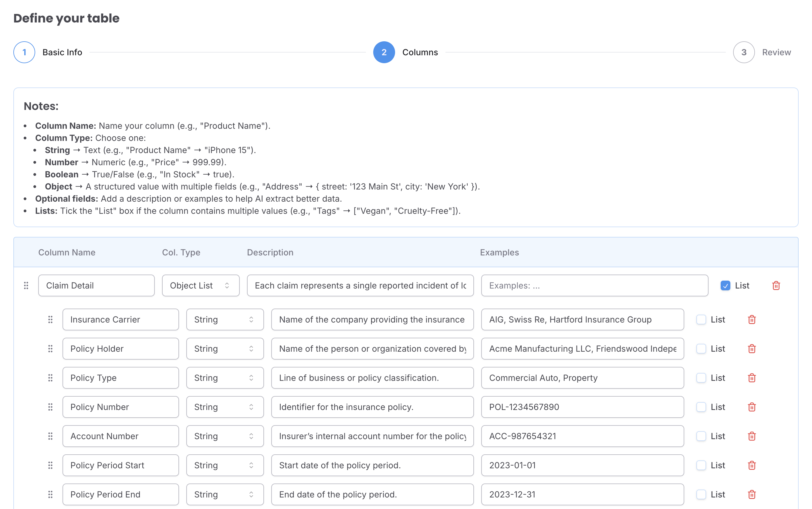Grab the drag handle for Insurance Carrier
812x509 pixels.
[x=50, y=319]
